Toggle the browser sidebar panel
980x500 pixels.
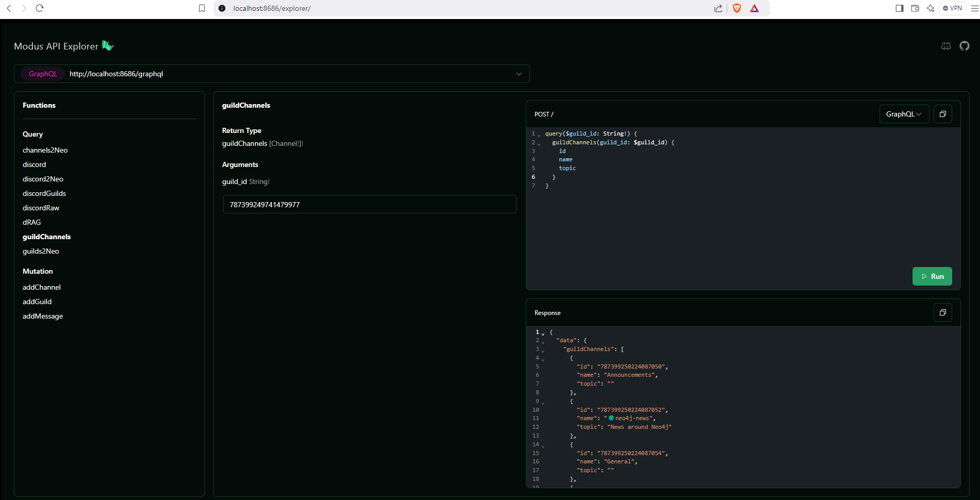point(900,8)
